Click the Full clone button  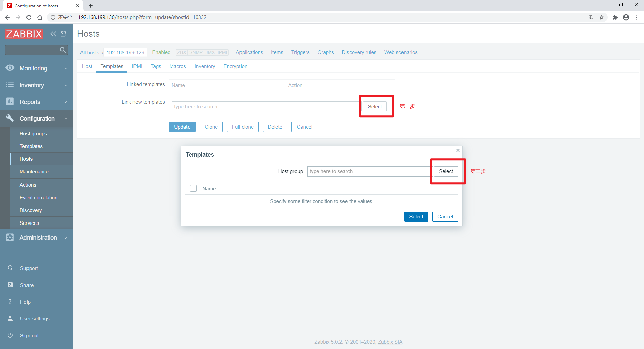tap(243, 127)
